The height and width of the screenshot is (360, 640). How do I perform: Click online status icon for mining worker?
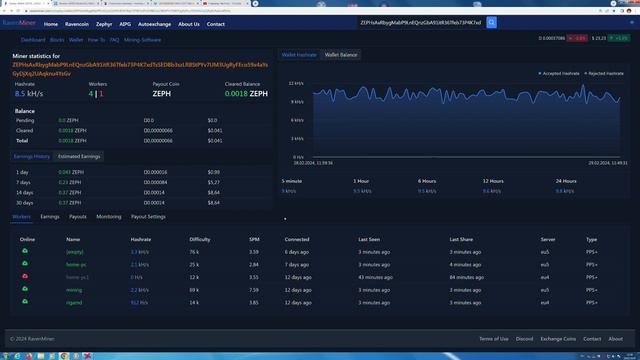pyautogui.click(x=25, y=289)
